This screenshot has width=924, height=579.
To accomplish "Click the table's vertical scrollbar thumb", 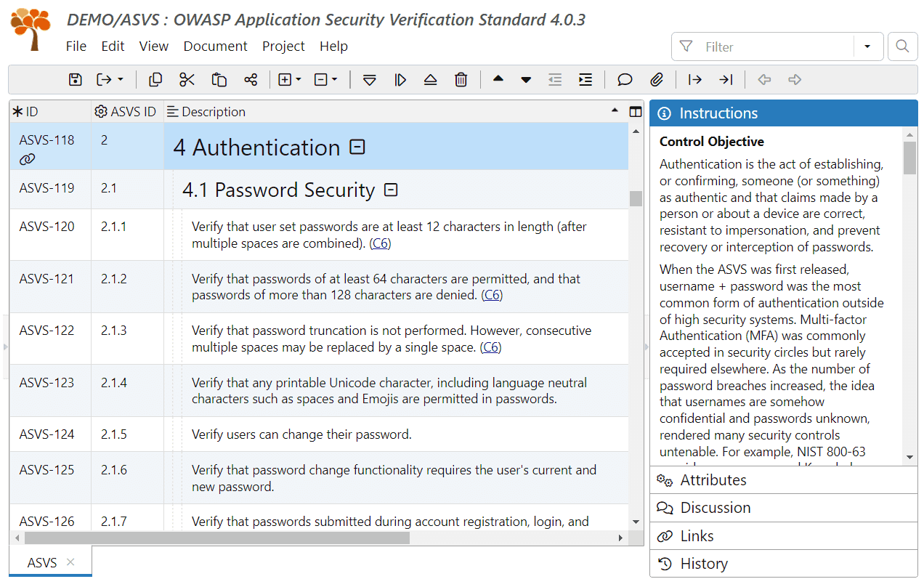I will (x=636, y=198).
